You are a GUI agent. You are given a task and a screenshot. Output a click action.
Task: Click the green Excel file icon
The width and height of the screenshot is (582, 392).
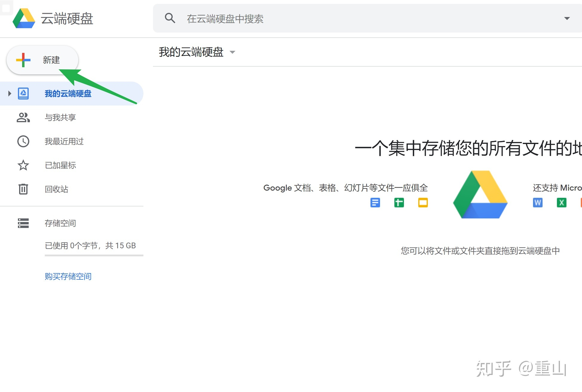point(561,203)
